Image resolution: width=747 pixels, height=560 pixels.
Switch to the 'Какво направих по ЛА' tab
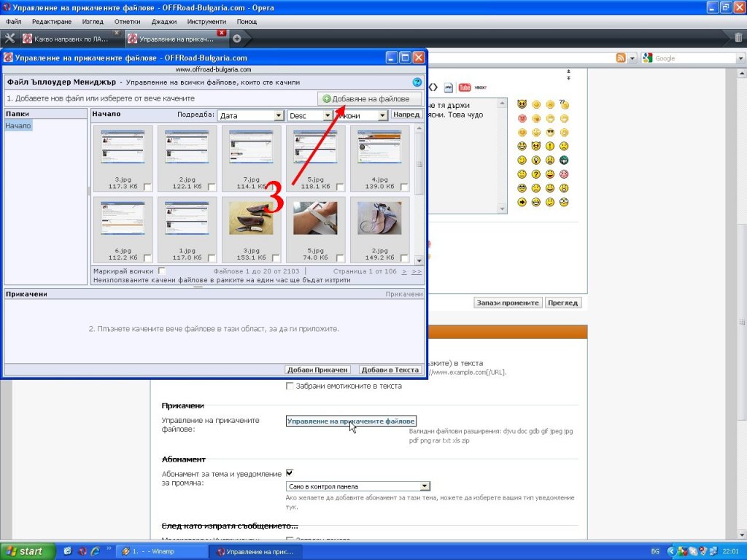(71, 39)
